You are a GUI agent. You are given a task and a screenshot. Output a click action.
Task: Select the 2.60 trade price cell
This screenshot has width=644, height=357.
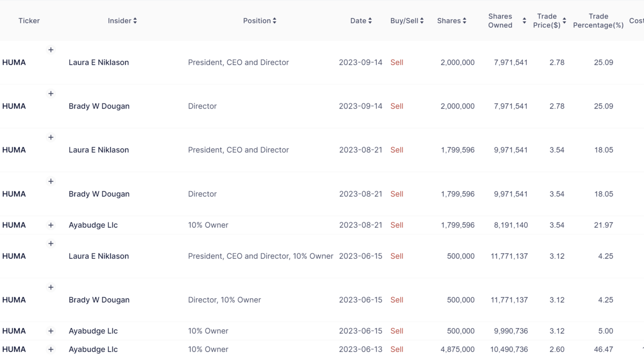click(557, 350)
